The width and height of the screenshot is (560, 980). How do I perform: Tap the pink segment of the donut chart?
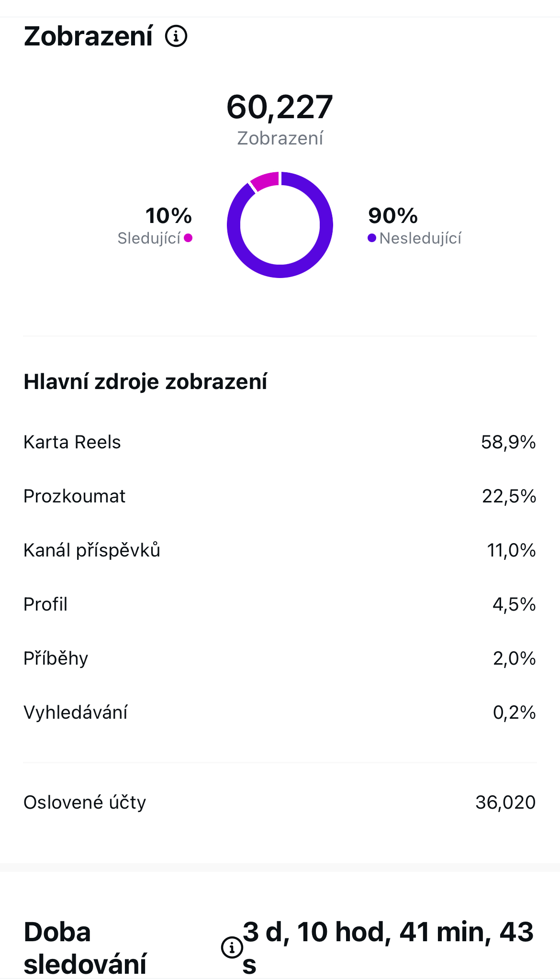pyautogui.click(x=265, y=180)
